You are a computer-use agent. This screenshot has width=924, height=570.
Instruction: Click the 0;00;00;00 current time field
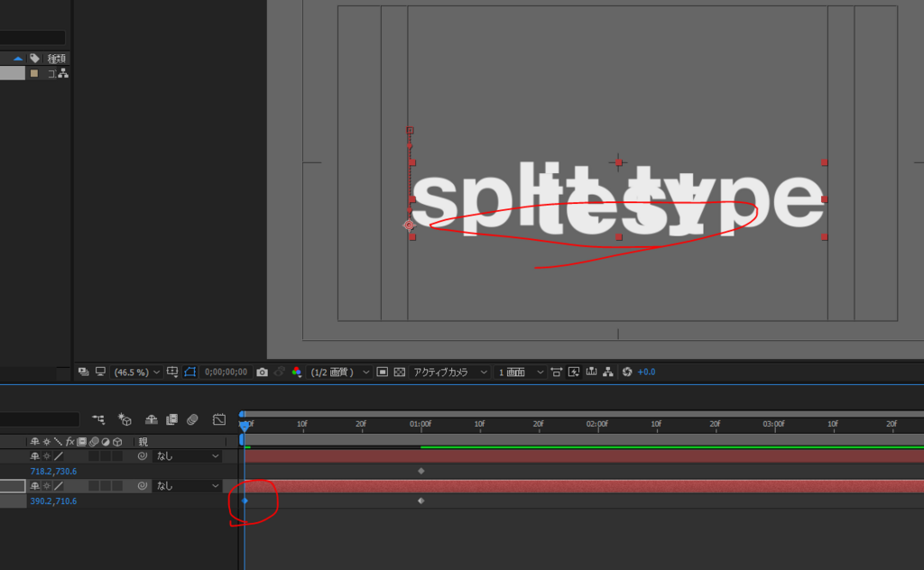[226, 372]
